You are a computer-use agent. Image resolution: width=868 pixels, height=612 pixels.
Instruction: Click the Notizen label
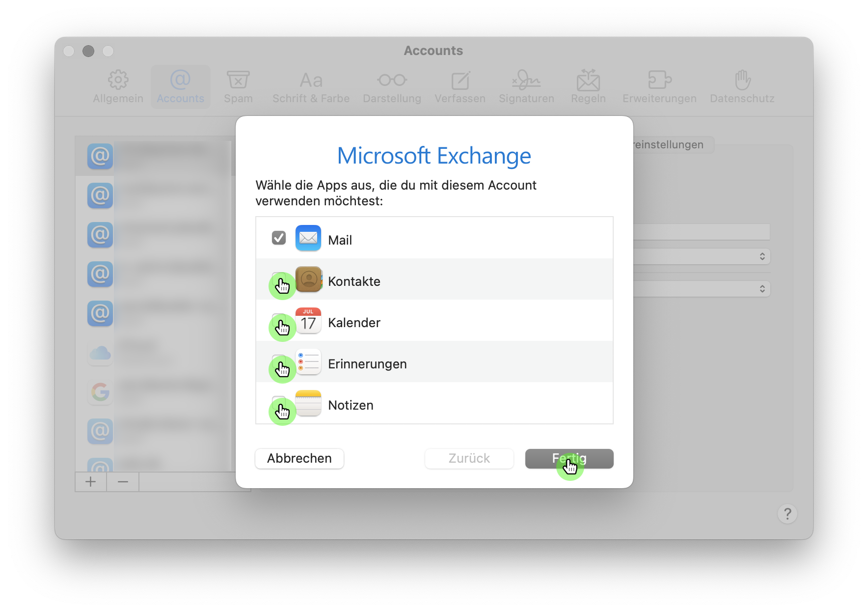click(351, 405)
